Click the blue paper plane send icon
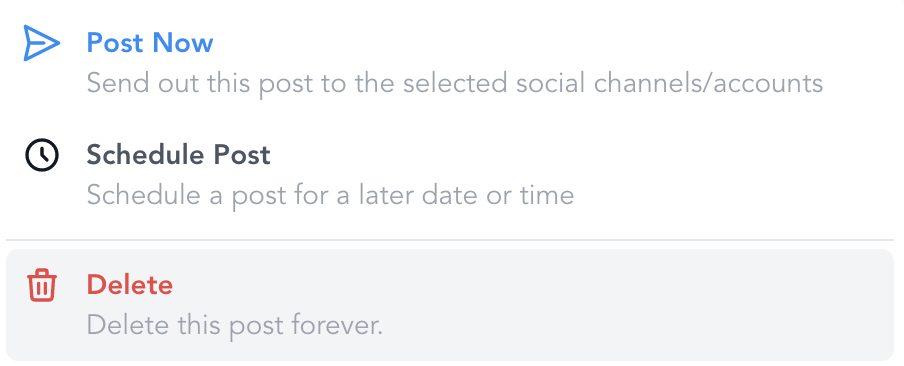This screenshot has height=366, width=904. click(x=42, y=43)
